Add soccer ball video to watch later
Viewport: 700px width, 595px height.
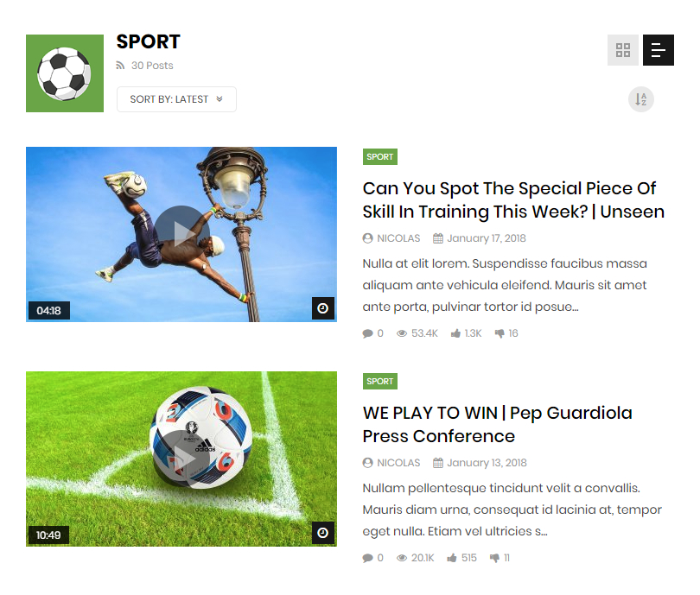[323, 533]
